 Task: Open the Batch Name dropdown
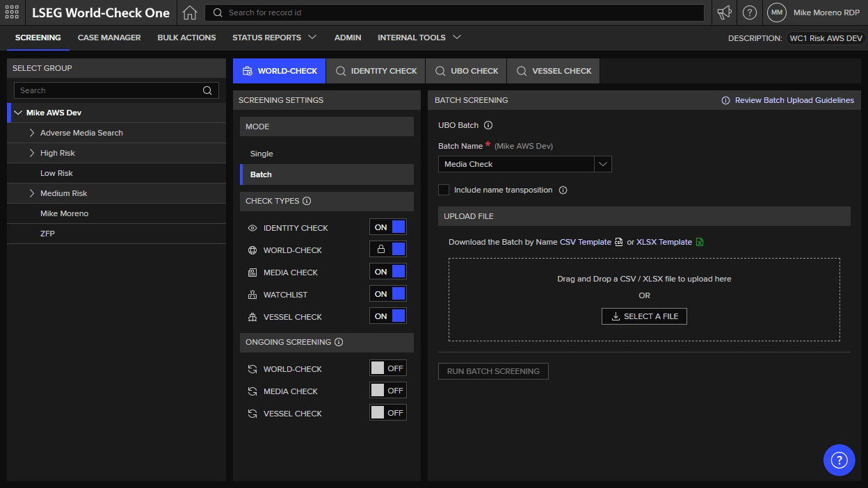click(524, 164)
